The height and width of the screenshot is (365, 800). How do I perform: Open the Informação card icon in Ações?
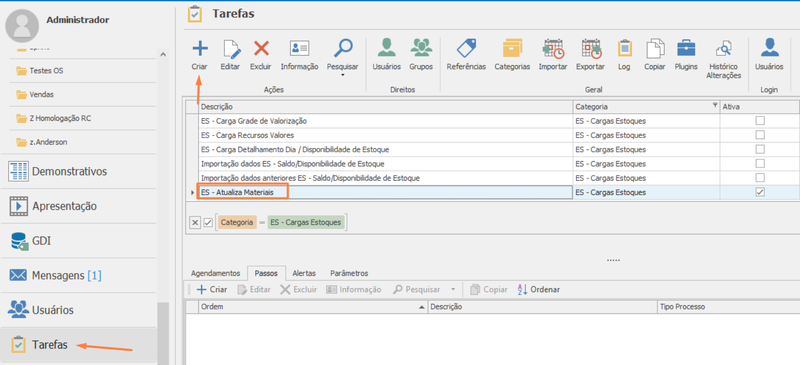tap(299, 48)
